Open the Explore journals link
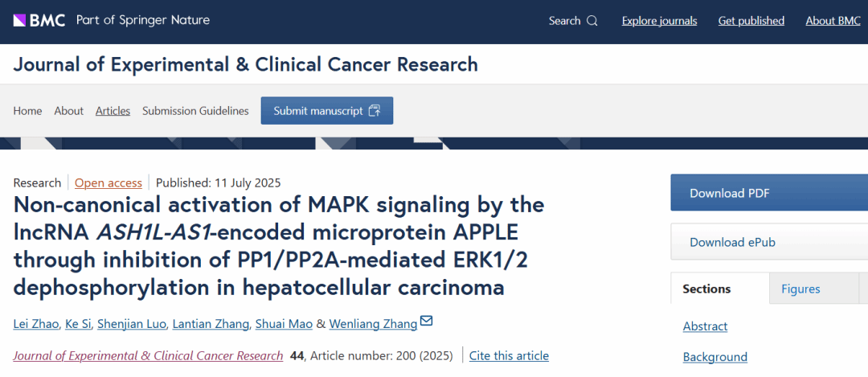Screen dimensions: 868x377 (659, 21)
